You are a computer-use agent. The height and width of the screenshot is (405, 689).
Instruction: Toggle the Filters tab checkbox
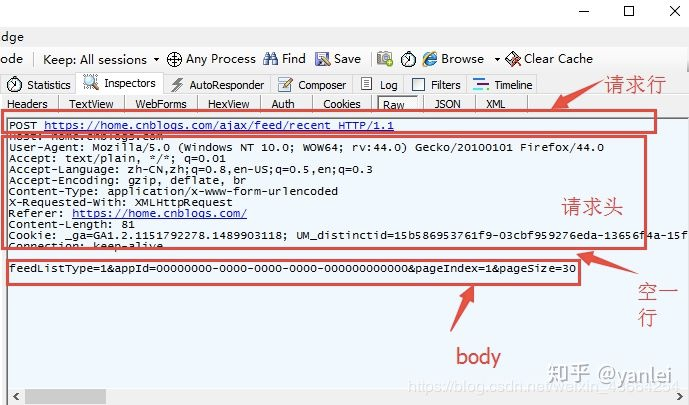[x=419, y=84]
